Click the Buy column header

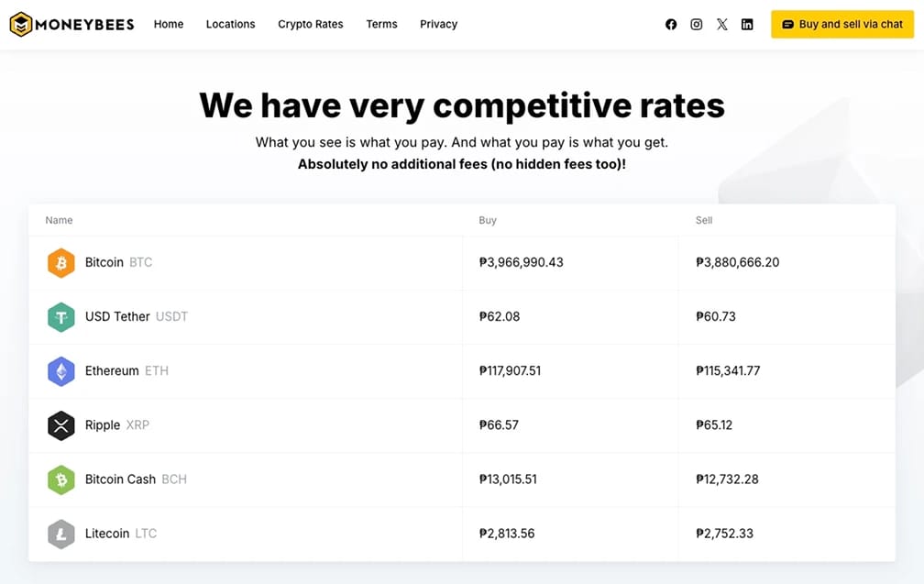click(x=488, y=220)
